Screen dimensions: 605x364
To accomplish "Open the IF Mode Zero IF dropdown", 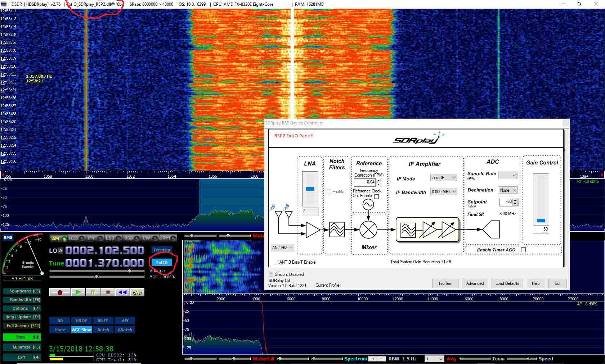I will pos(443,178).
